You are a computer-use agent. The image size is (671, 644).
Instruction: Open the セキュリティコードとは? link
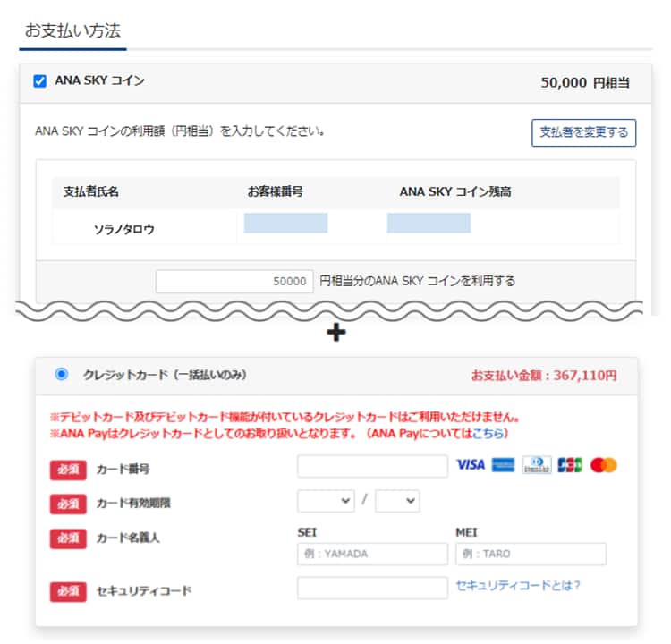tap(518, 585)
